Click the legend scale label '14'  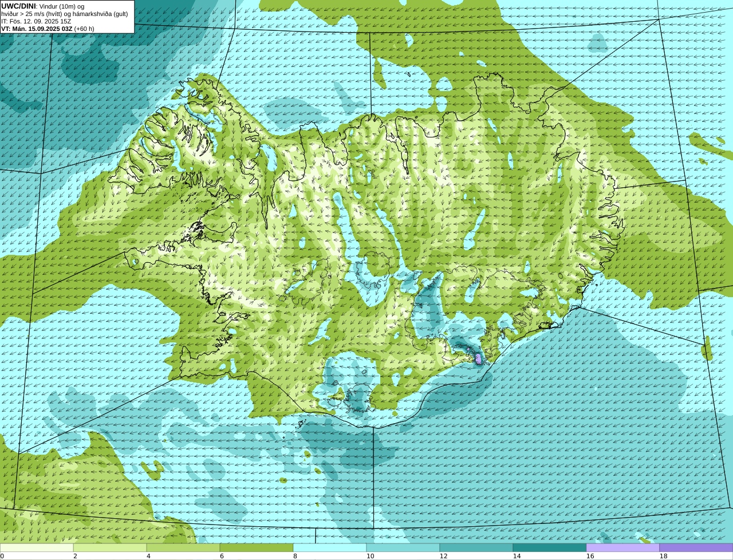[x=517, y=556]
